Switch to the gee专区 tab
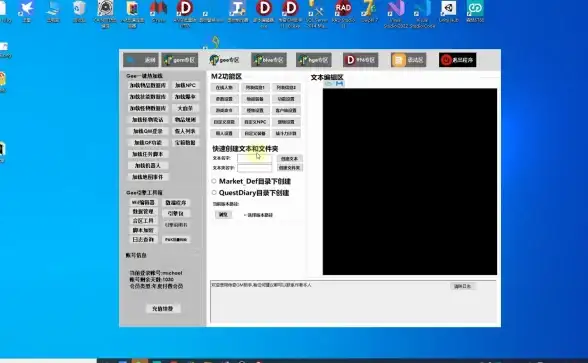Image resolution: width=588 pixels, height=363 pixels. pos(224,60)
